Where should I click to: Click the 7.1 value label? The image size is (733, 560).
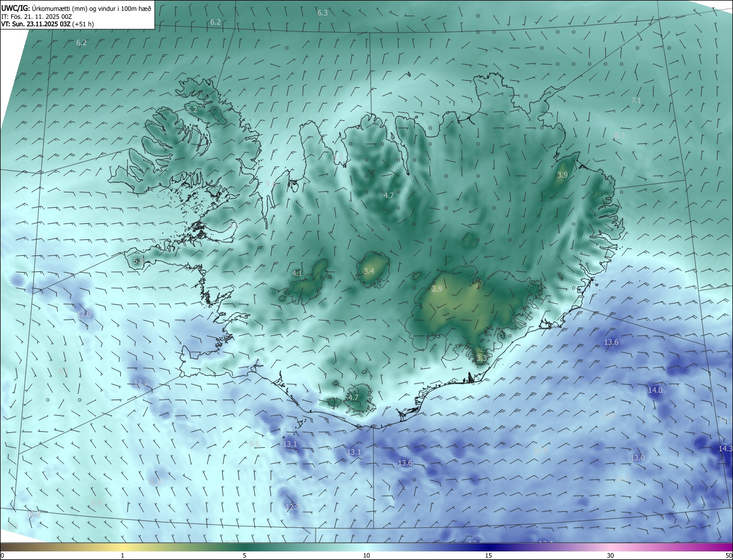[x=636, y=100]
